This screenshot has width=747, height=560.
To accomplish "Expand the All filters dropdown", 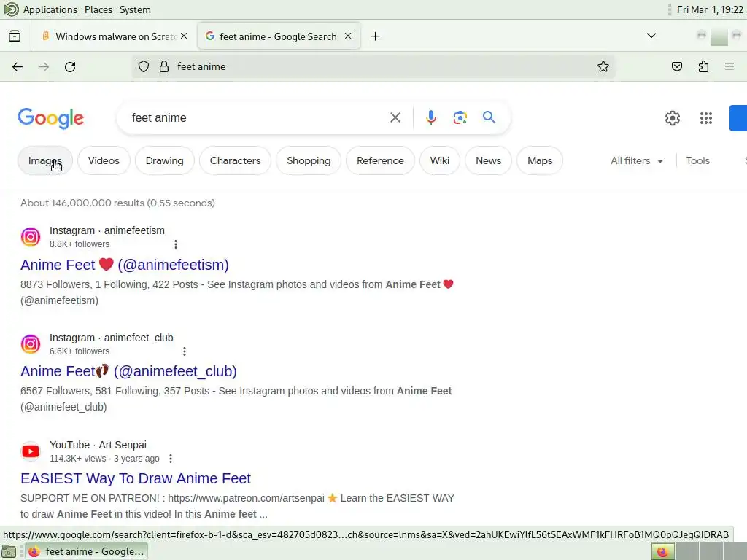I will point(637,161).
